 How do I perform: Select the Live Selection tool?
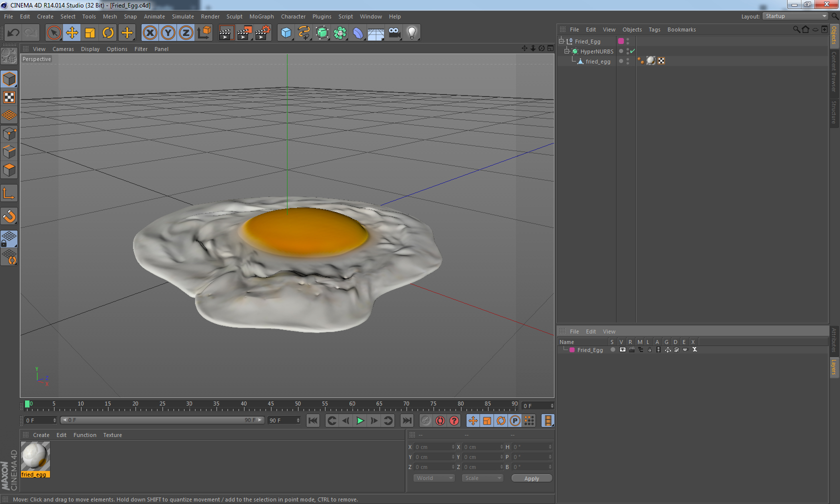[53, 33]
